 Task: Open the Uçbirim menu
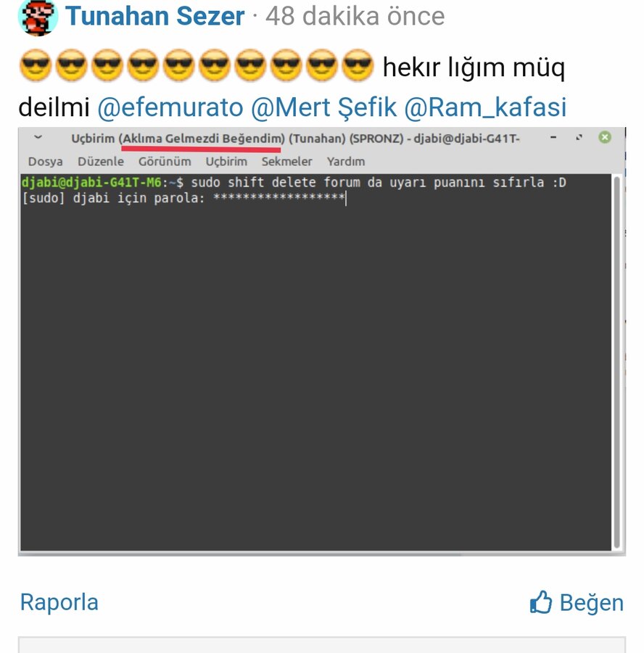tap(226, 162)
